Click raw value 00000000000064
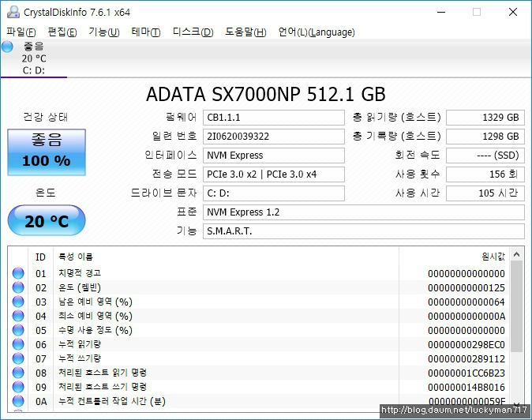The image size is (532, 420). coord(466,302)
